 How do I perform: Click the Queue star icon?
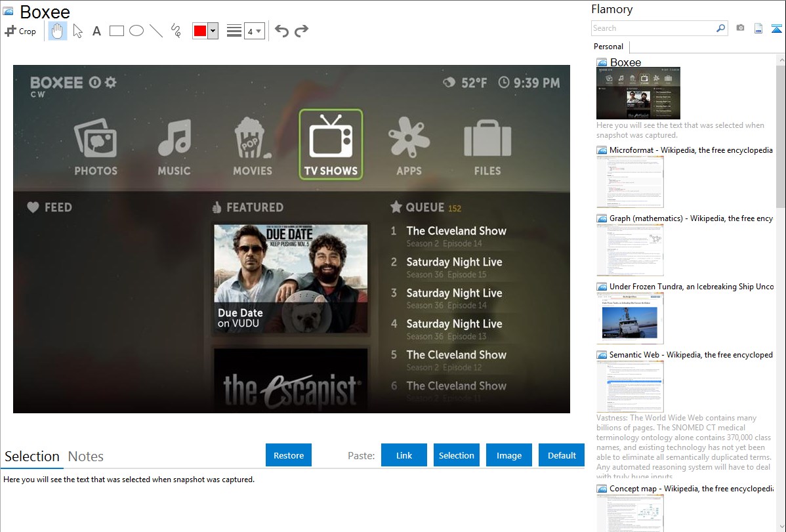coord(396,207)
